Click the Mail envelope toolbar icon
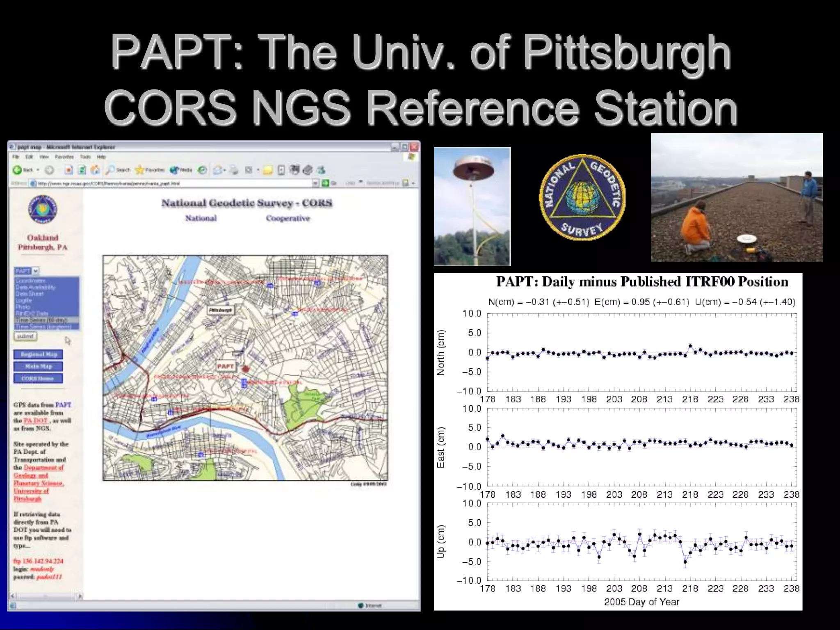 tap(218, 170)
